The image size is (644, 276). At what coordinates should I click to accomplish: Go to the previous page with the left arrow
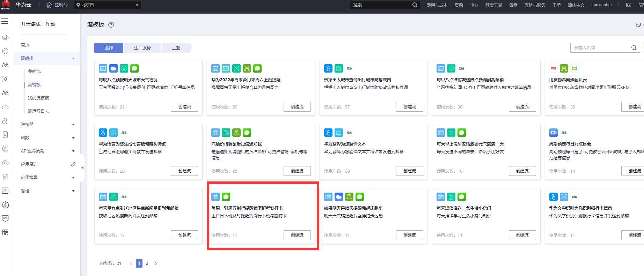[131, 263]
